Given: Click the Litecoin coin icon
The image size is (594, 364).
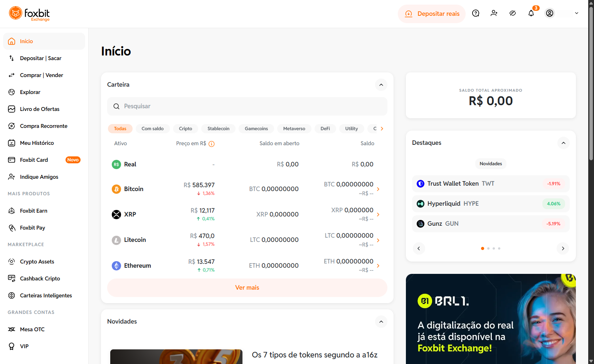Looking at the screenshot, I should coord(116,240).
